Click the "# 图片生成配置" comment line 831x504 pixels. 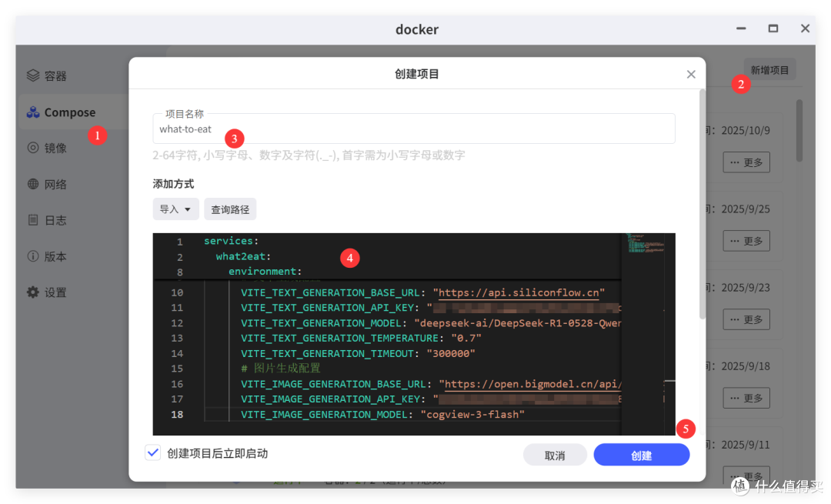[280, 369]
